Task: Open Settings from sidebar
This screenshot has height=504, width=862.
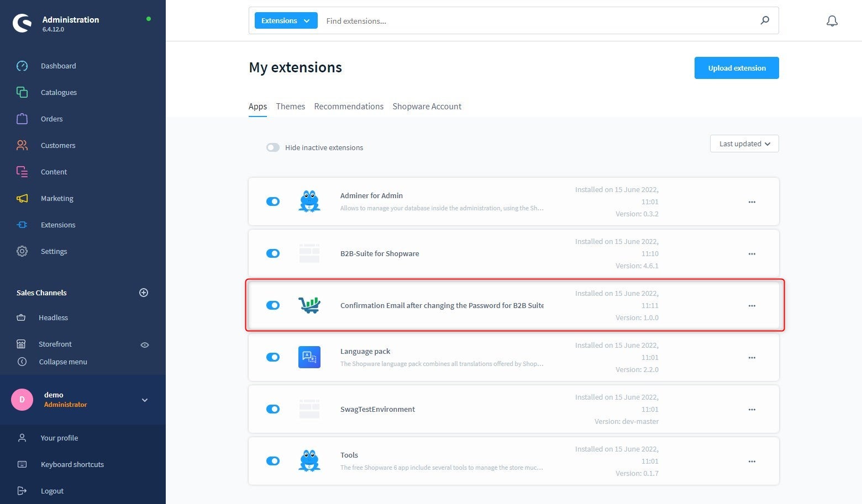Action: (54, 251)
